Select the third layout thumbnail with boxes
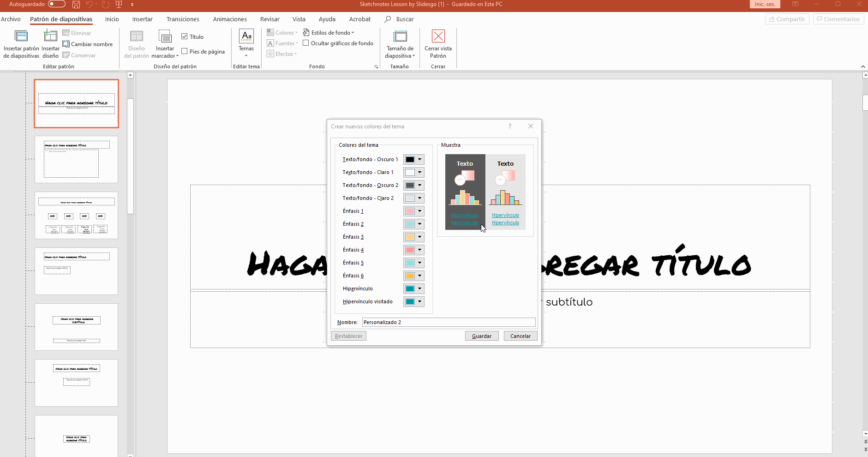The height and width of the screenshot is (457, 868). pyautogui.click(x=76, y=216)
